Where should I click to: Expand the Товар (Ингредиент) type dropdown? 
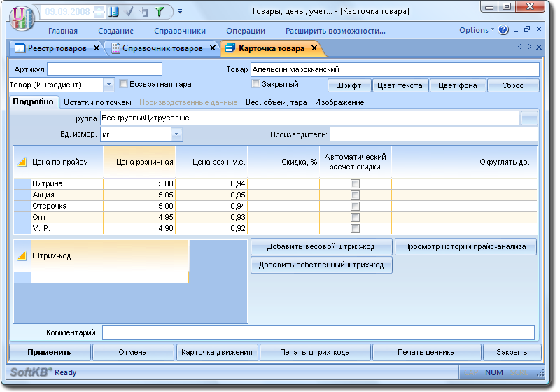(108, 85)
